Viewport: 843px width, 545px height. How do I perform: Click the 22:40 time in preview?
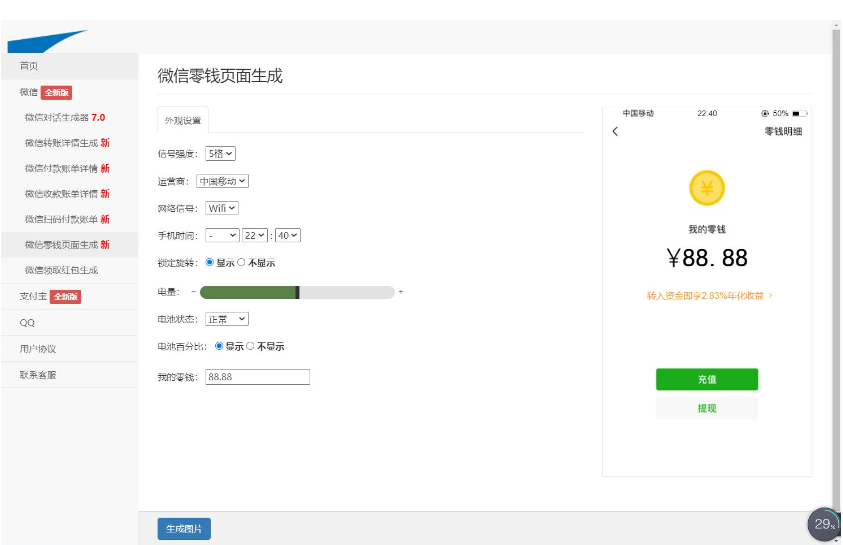(707, 113)
